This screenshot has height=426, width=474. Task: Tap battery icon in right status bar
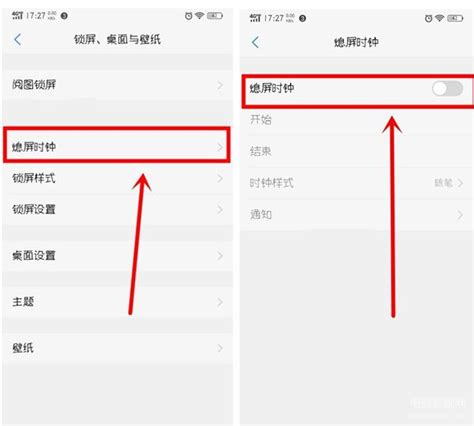click(x=455, y=18)
